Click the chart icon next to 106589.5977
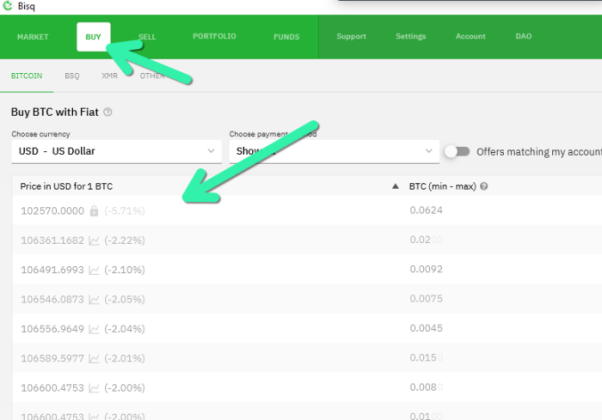 [x=93, y=356]
